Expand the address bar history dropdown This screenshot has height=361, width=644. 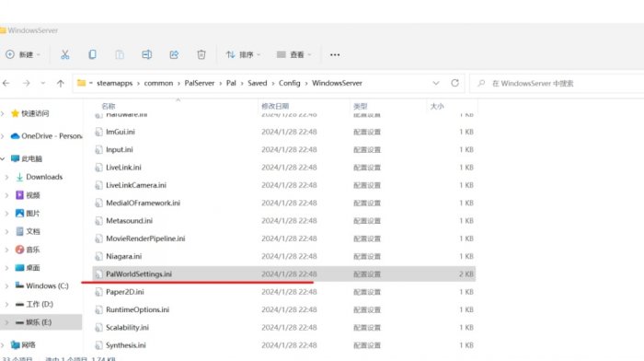[436, 83]
